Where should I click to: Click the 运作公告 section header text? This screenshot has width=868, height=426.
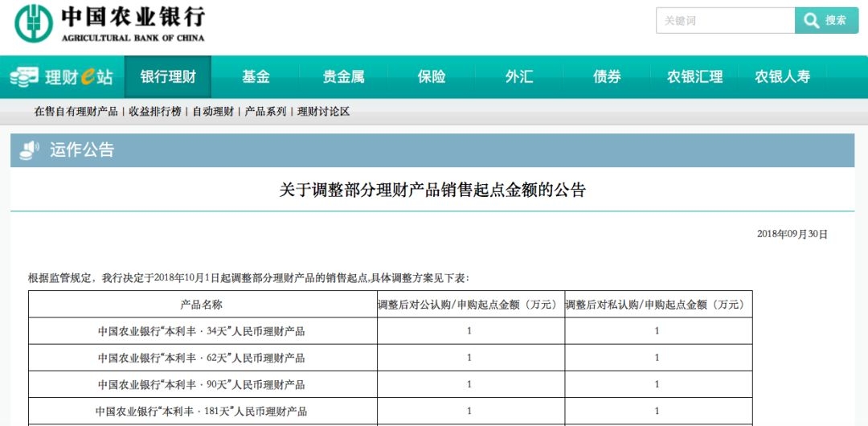pos(82,150)
